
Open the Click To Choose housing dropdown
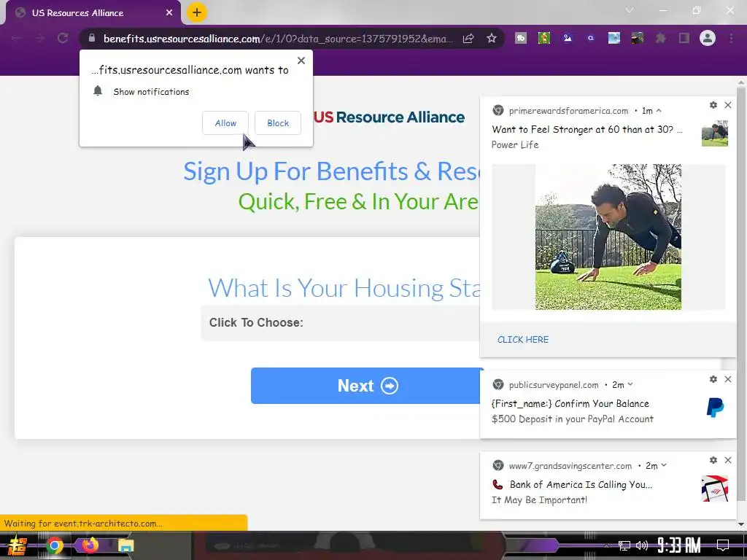[341, 323]
